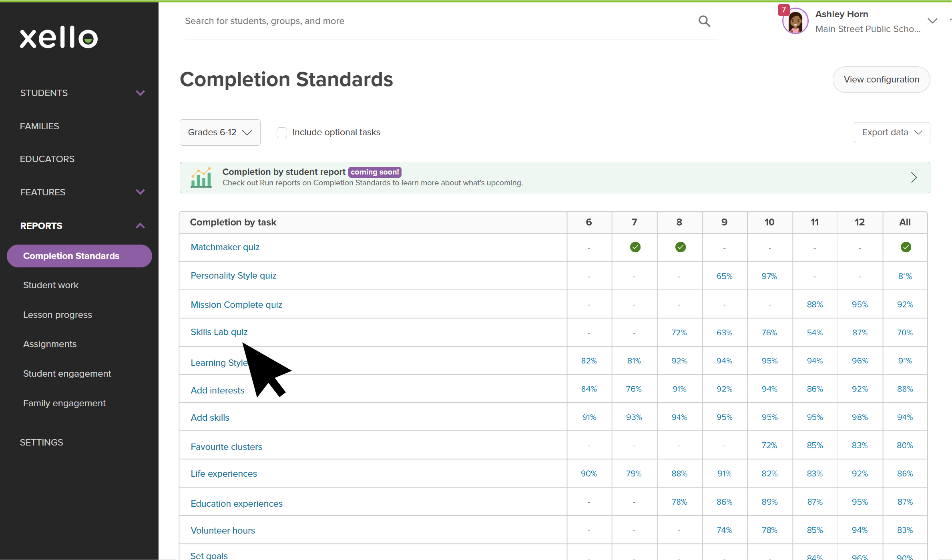Click the Xello logo

(59, 38)
